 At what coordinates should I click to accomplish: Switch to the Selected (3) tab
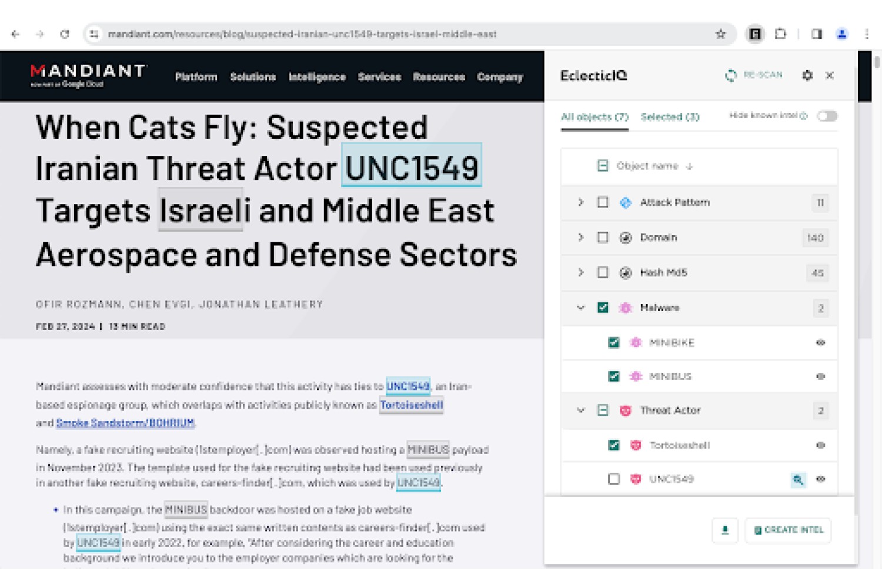(670, 117)
